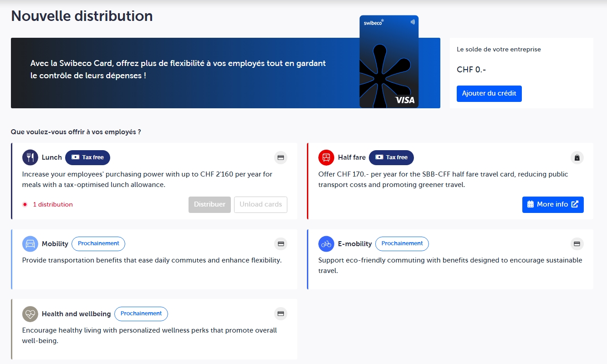
Task: Click the Prochainement badge next to Mobility
Action: [x=98, y=243]
